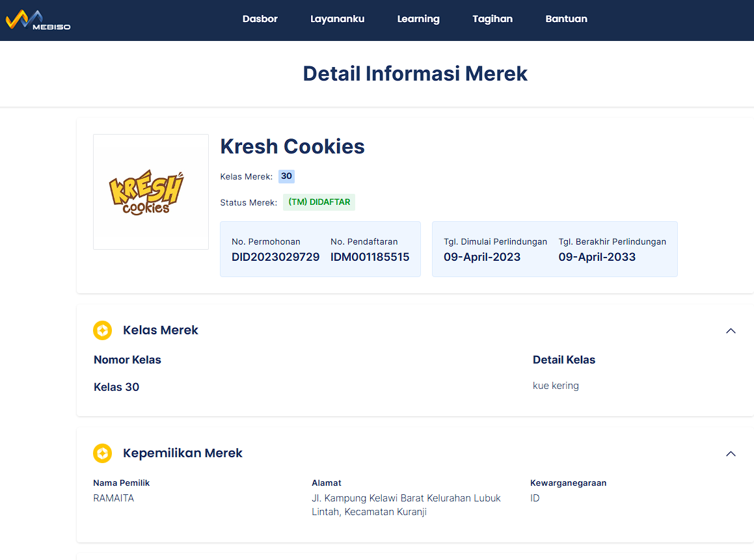Select protection end date 09-April-2033
754x560 pixels.
[597, 257]
